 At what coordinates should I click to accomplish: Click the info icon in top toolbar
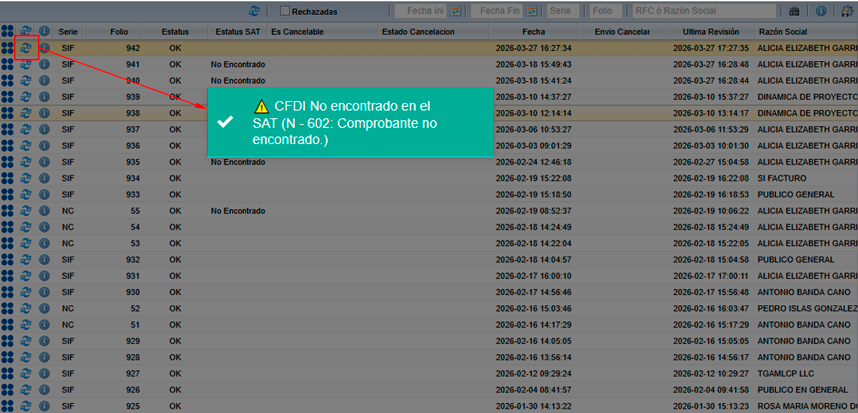click(821, 11)
